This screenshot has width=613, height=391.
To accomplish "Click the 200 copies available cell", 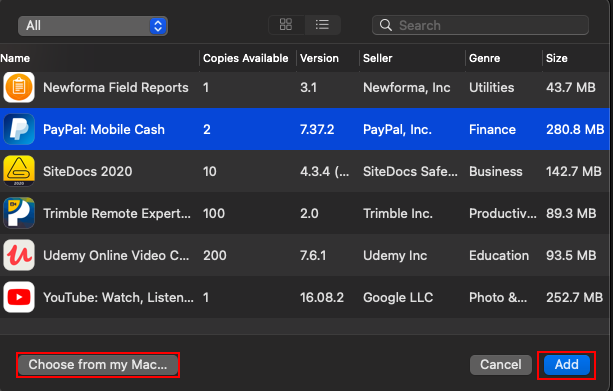I will pos(215,255).
